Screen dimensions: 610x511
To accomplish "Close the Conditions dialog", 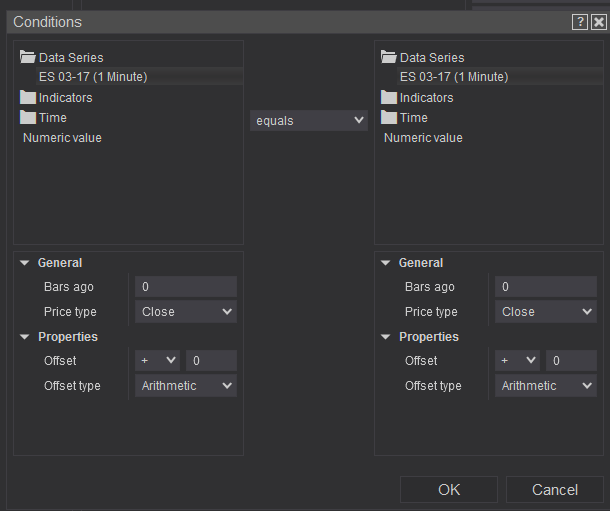I will tap(598, 22).
